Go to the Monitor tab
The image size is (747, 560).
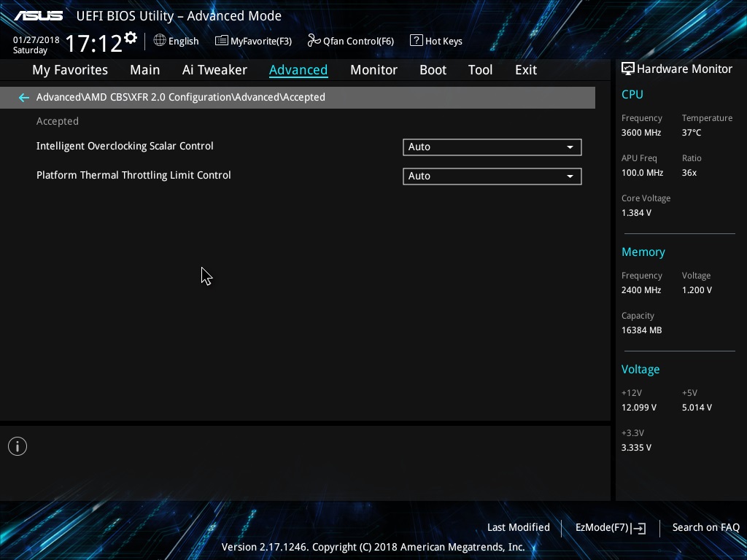373,70
